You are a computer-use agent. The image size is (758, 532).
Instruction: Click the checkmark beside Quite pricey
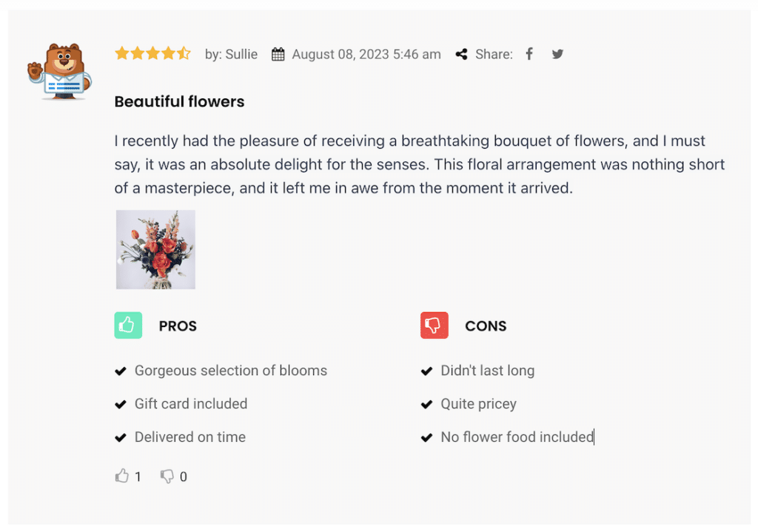tap(427, 404)
